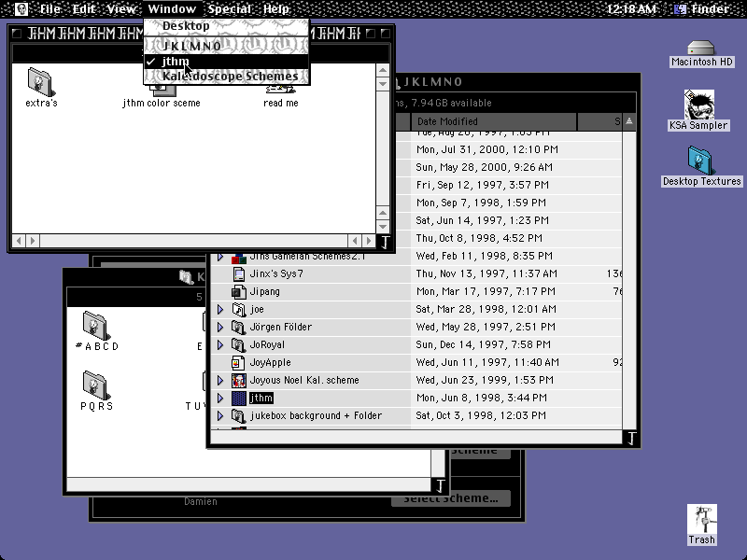
Task: Choose Kaleidoscope Schemes in the Window menu
Action: (x=226, y=77)
